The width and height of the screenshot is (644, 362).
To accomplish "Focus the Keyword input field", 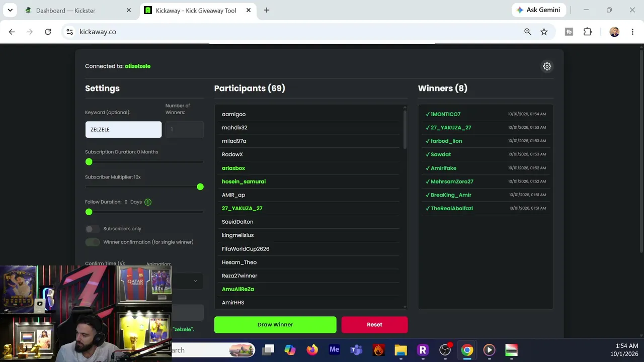I will [x=123, y=130].
